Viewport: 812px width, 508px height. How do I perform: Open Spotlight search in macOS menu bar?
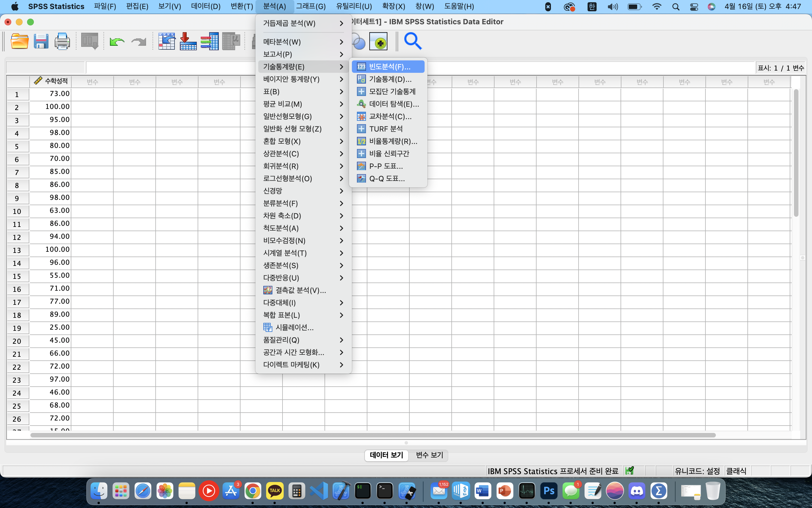676,6
